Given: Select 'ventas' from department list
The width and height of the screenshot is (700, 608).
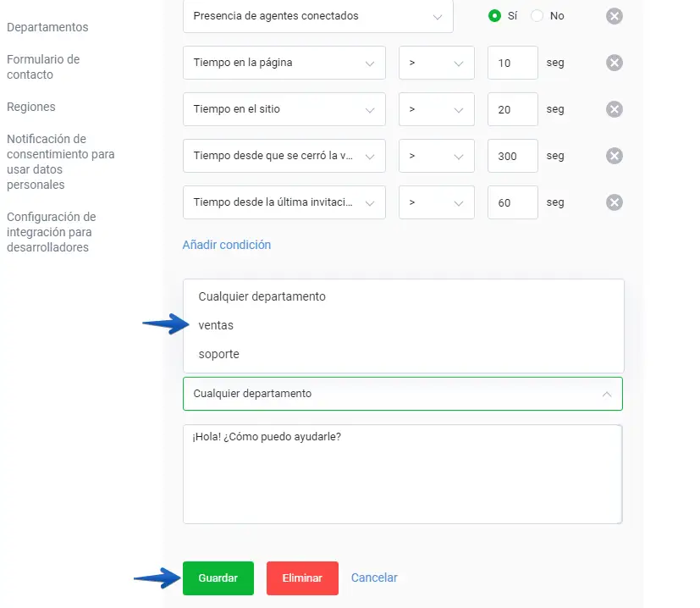Looking at the screenshot, I should 216,325.
